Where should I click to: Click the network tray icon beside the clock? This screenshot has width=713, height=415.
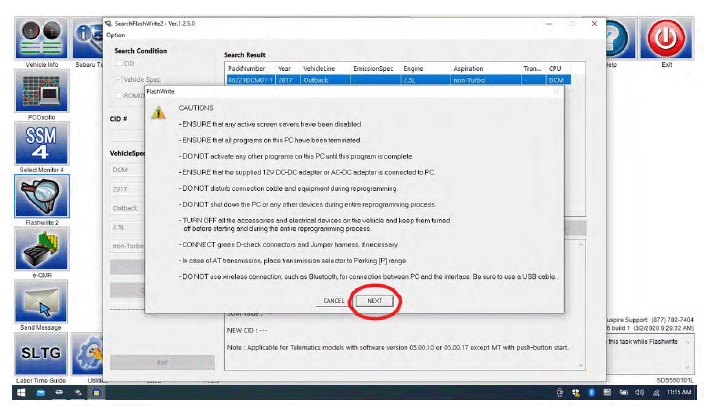pos(656,392)
